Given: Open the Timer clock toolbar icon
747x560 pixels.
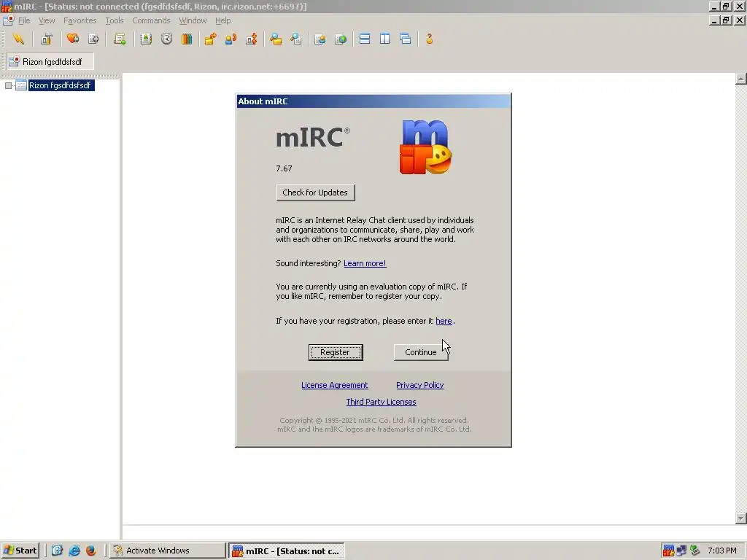Looking at the screenshot, I should pos(166,39).
